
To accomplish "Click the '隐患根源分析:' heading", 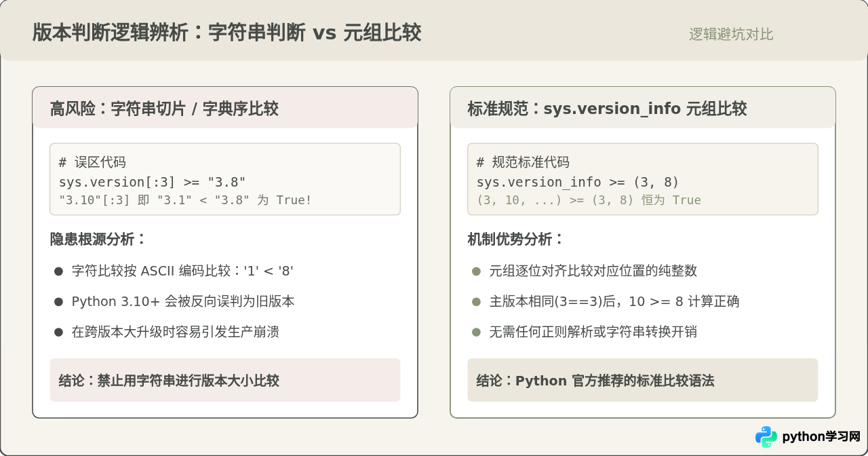I will 98,239.
